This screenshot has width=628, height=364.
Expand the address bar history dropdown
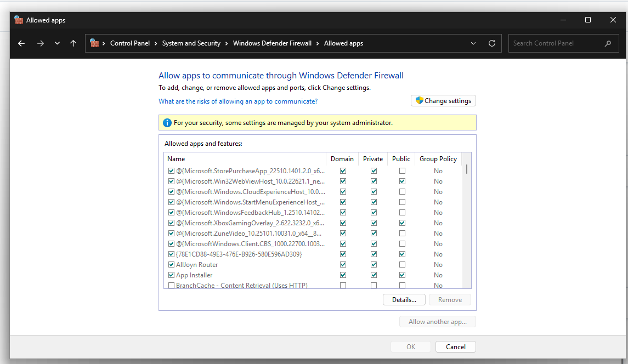tap(473, 43)
